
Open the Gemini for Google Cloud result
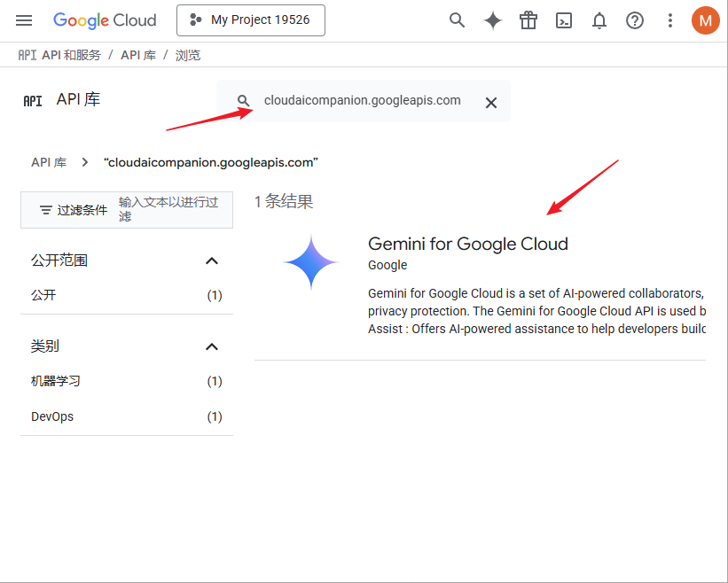(468, 243)
